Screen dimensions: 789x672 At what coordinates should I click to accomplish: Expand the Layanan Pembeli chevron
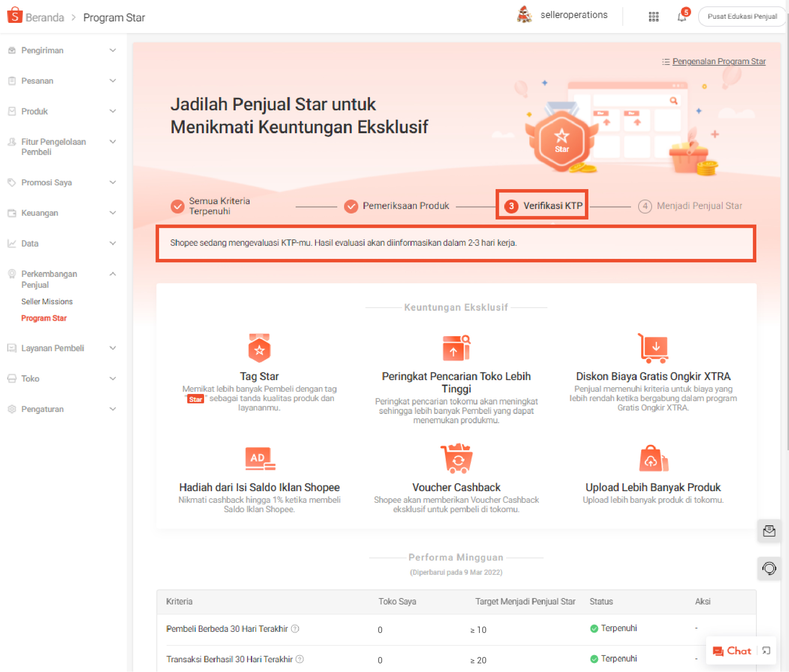[x=113, y=348]
